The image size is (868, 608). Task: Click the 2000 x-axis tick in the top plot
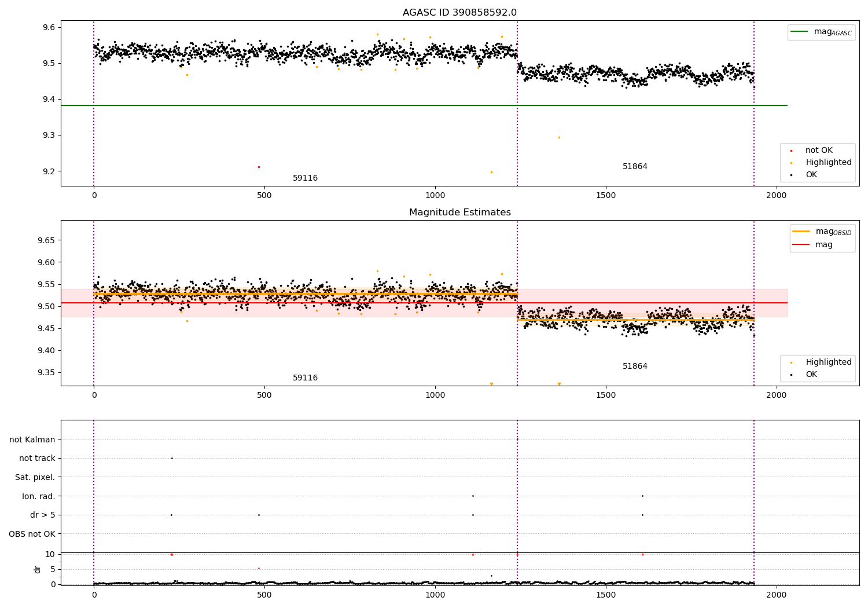(x=777, y=196)
